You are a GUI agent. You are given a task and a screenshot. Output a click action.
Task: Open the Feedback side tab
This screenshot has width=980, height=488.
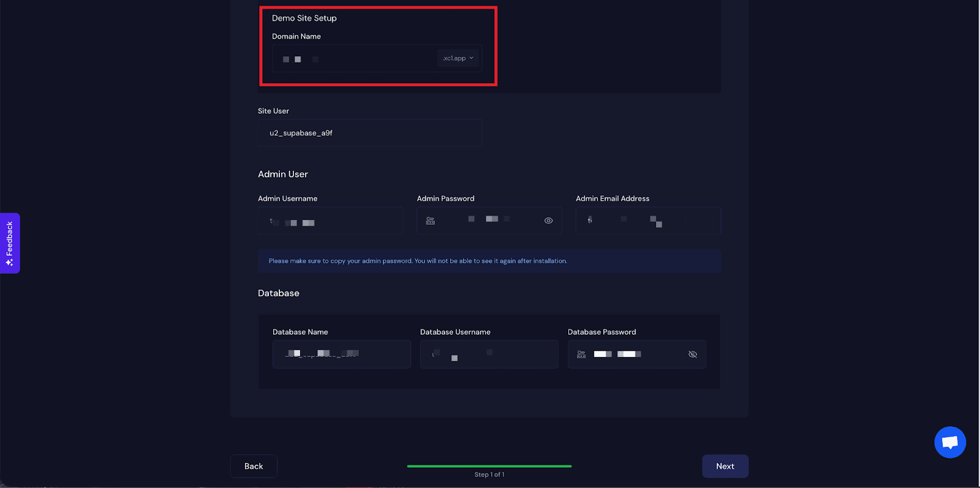10,243
